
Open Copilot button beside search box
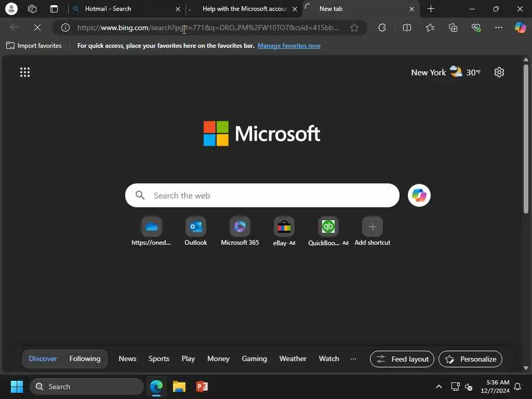coord(419,195)
